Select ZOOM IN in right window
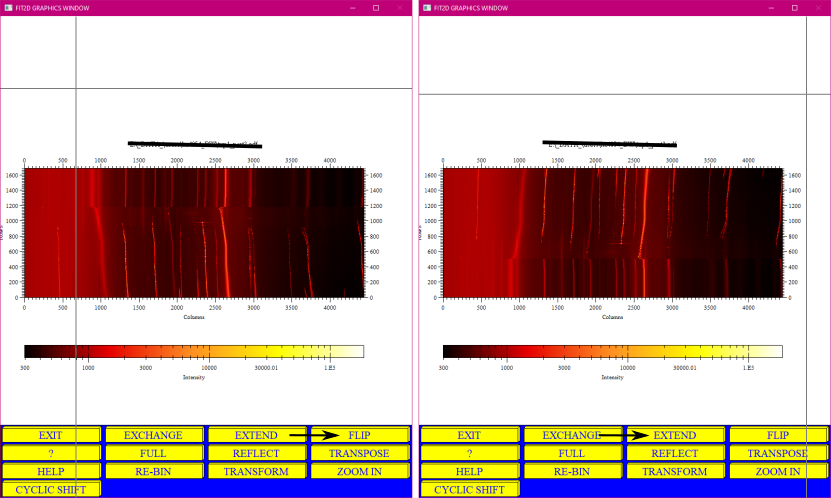This screenshot has height=498, width=831. pos(778,471)
